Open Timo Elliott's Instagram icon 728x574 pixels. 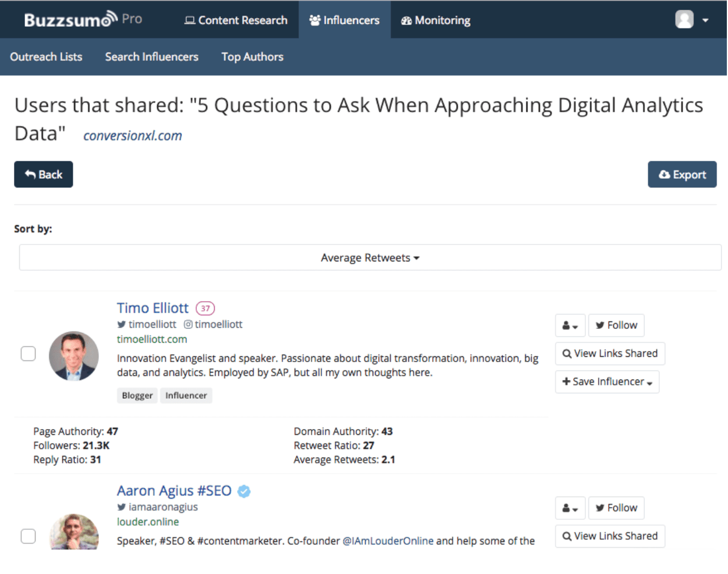(x=188, y=324)
